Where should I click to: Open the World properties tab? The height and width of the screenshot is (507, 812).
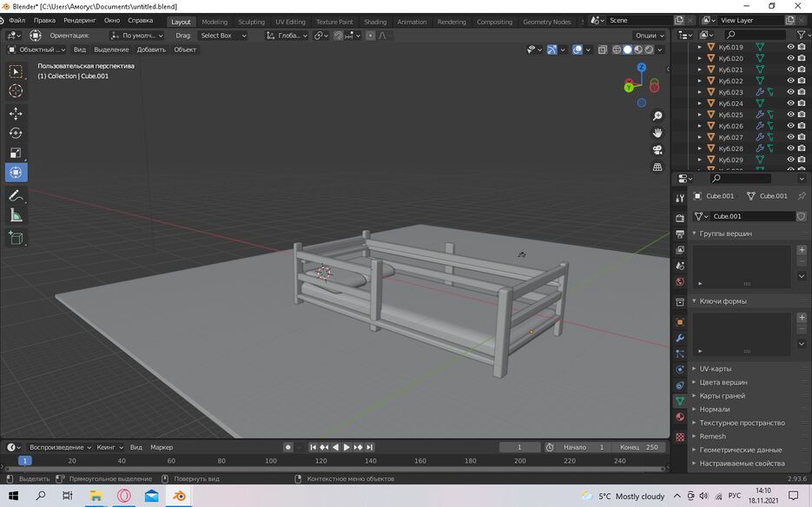pos(680,282)
